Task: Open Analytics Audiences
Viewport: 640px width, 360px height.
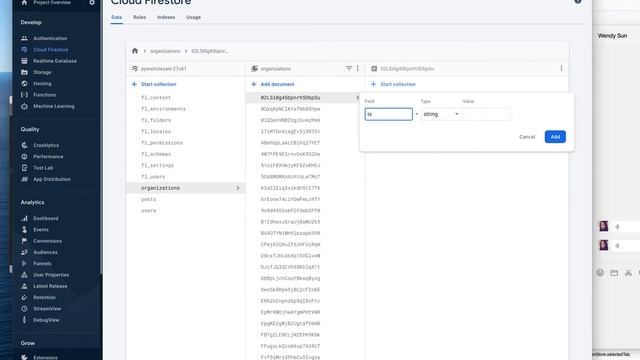Action: point(45,252)
